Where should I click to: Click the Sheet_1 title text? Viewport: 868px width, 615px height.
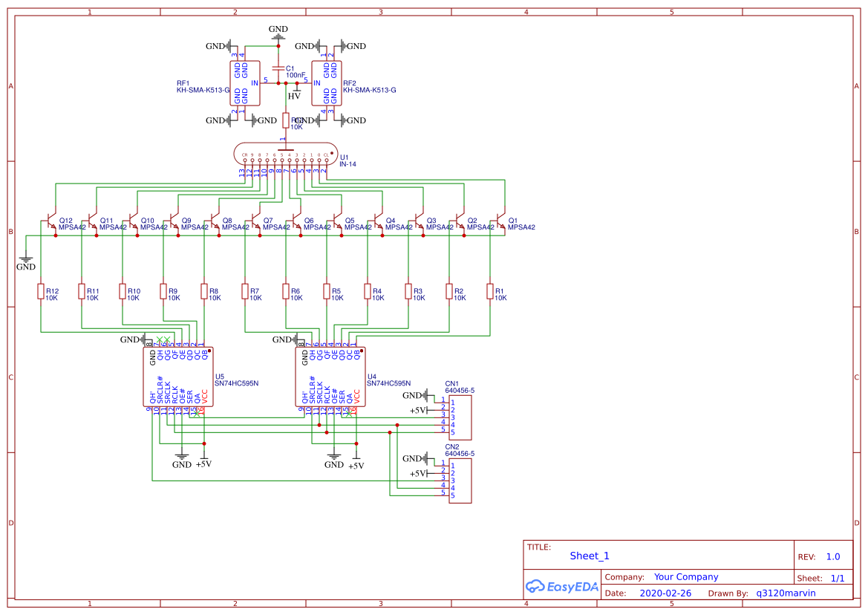pyautogui.click(x=590, y=556)
